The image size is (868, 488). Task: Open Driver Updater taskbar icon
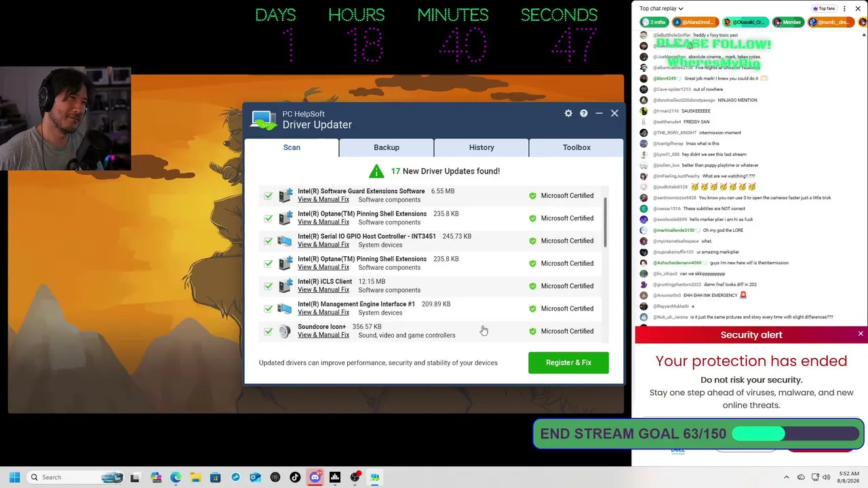tap(374, 477)
